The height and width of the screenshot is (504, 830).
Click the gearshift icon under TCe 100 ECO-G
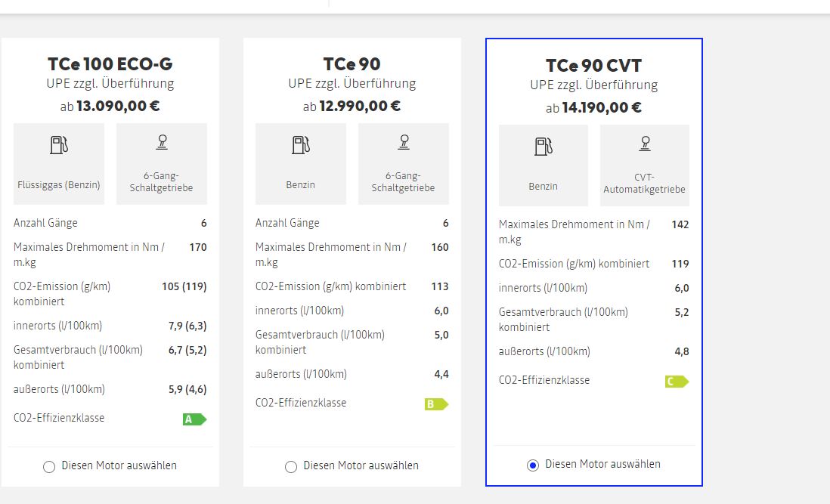pyautogui.click(x=162, y=142)
